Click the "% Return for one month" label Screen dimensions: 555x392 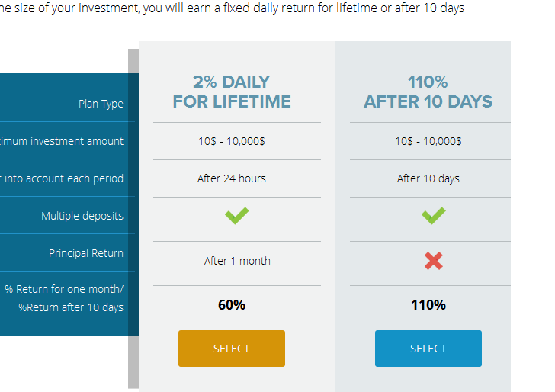[64, 289]
